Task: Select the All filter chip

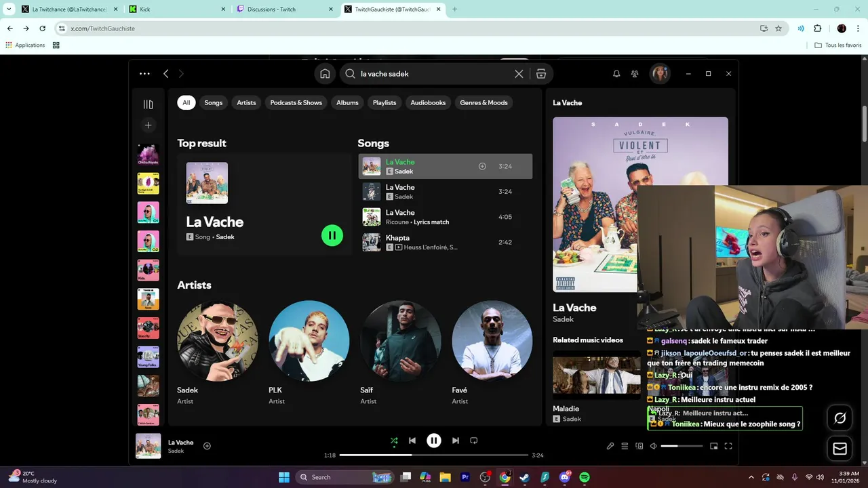Action: (x=186, y=102)
